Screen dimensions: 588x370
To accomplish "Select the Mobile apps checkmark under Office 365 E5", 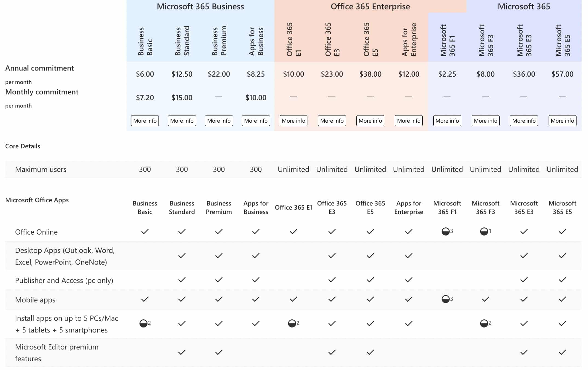I will click(x=370, y=299).
